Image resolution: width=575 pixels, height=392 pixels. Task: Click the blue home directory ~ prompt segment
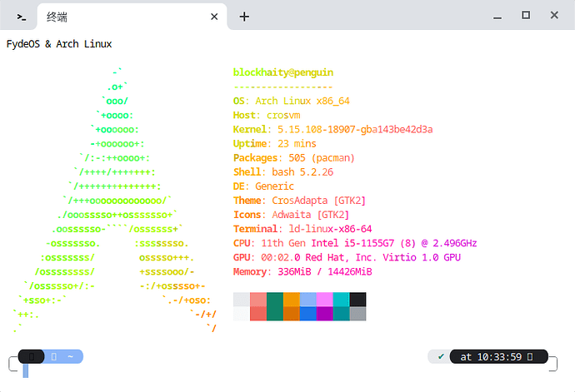63,356
